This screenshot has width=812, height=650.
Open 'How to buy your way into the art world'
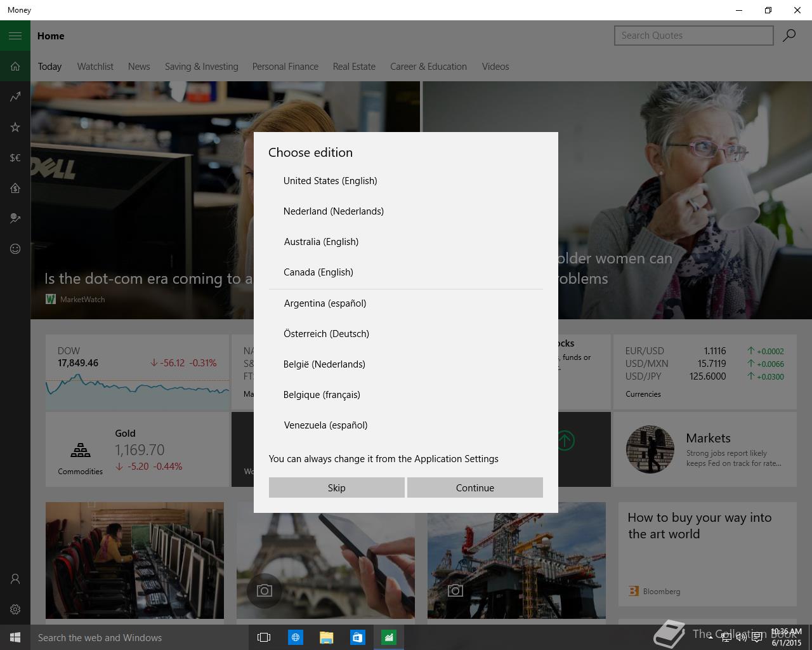click(707, 554)
